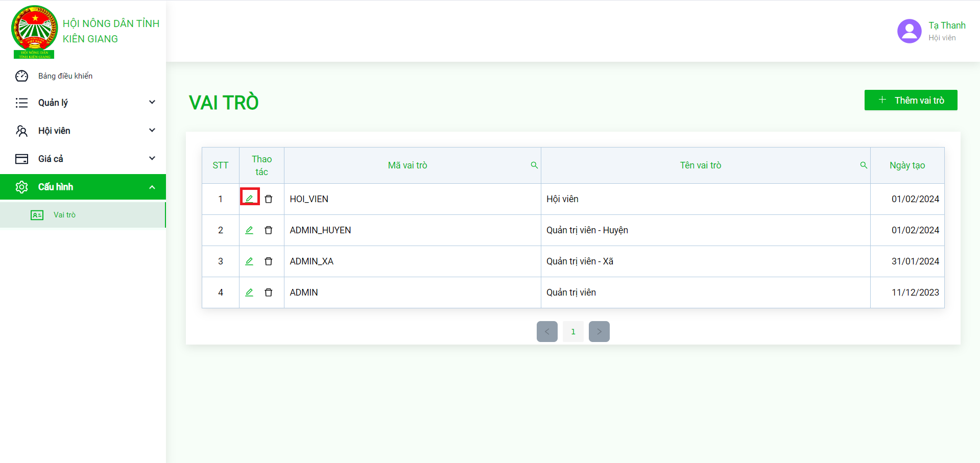The width and height of the screenshot is (980, 463).
Task: Expand the Quản lý menu chevron
Action: pyautogui.click(x=152, y=102)
